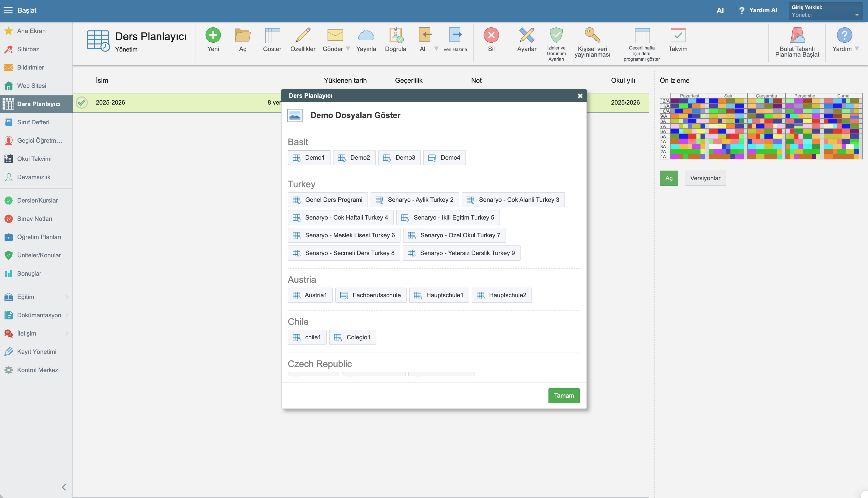
Task: Open Sihirbaz wizard in sidebar
Action: [x=36, y=49]
